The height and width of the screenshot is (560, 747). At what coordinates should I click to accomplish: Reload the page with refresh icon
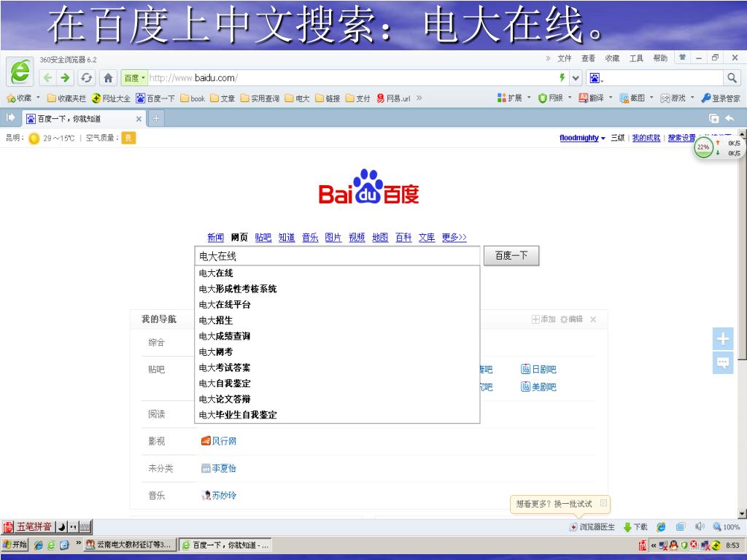[x=86, y=77]
